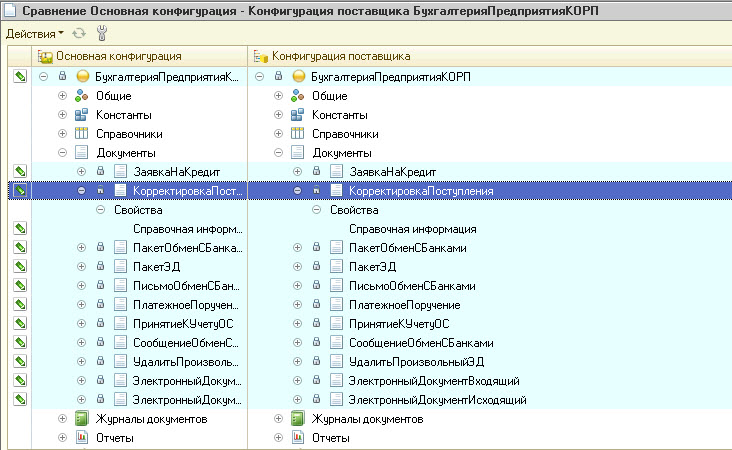Click the Отчеты chart icon in main configuration
This screenshot has width=732, height=450.
click(x=81, y=437)
